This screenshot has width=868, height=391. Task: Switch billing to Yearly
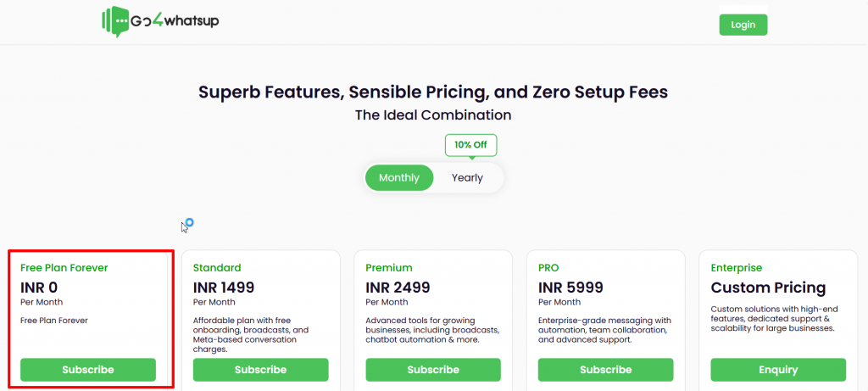point(467,178)
